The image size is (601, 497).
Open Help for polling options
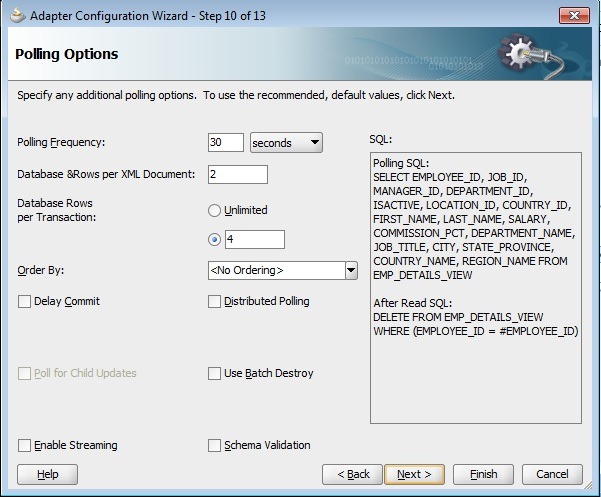(48, 474)
